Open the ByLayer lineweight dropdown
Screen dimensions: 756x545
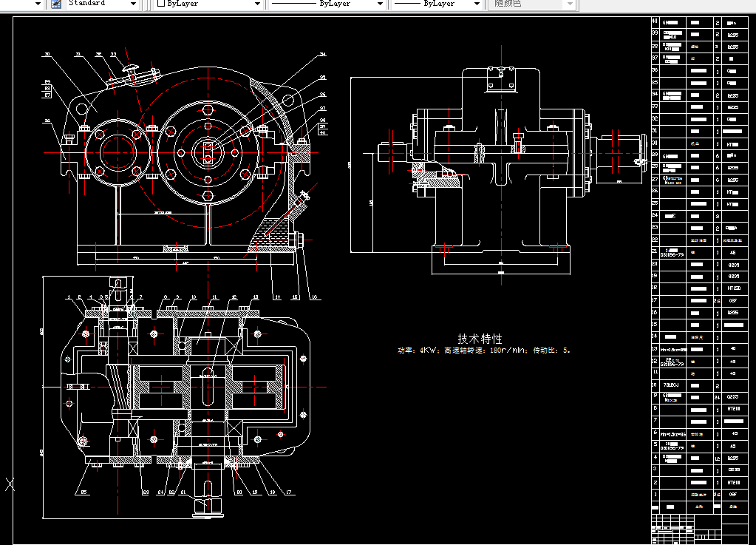(x=477, y=4)
